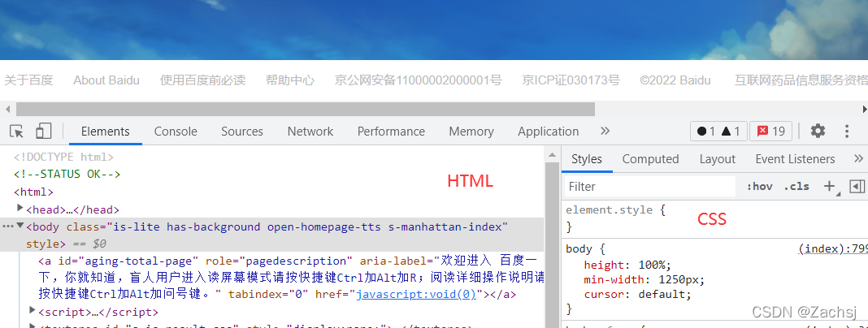Open the 使用百度前必读 footer link
Screen dimensions: 868x328
coord(202,80)
